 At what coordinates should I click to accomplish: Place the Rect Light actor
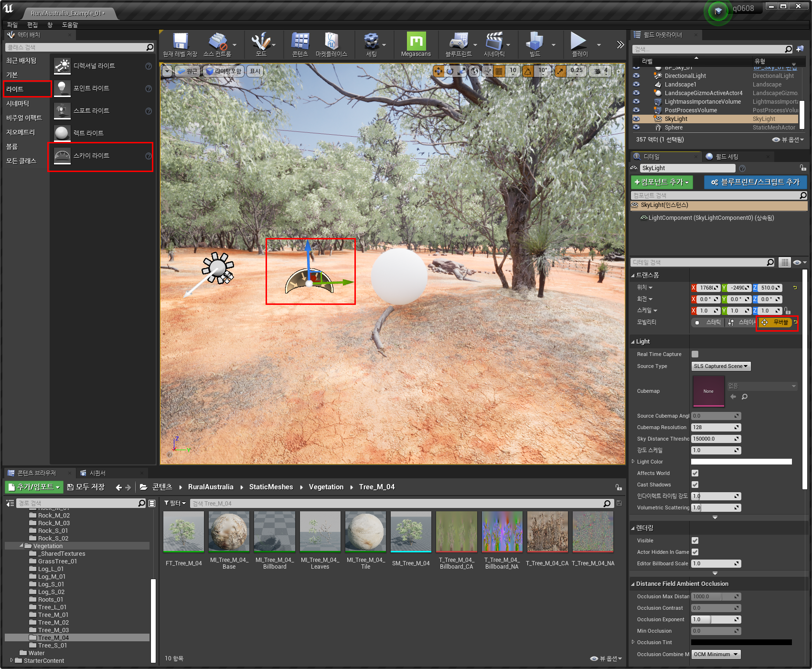click(x=102, y=133)
